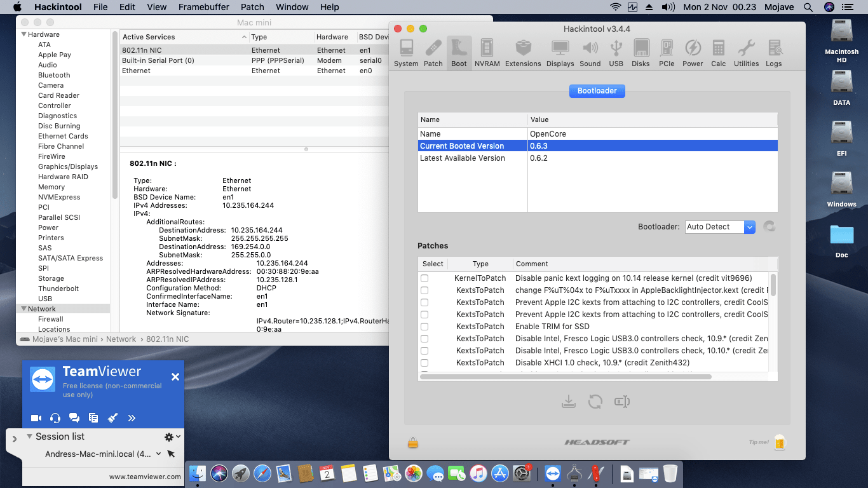868x488 pixels.
Task: Open the USB tool icon
Action: pyautogui.click(x=616, y=50)
